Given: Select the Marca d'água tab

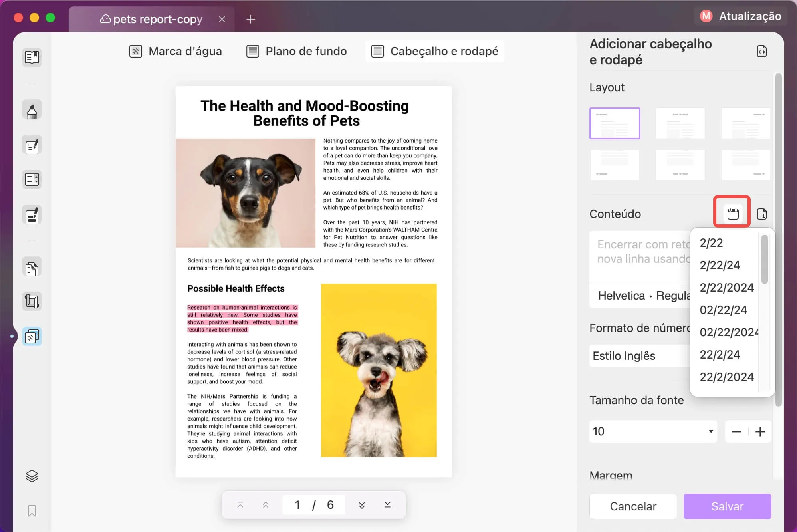Looking at the screenshot, I should point(176,51).
